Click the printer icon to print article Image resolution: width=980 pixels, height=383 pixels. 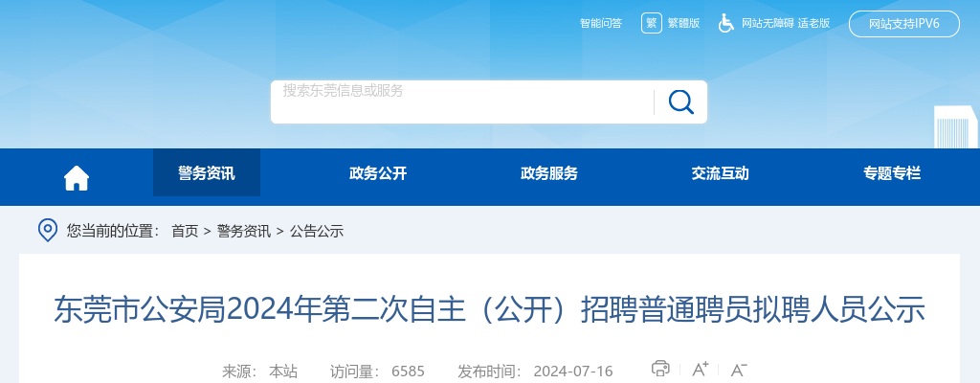tap(660, 369)
